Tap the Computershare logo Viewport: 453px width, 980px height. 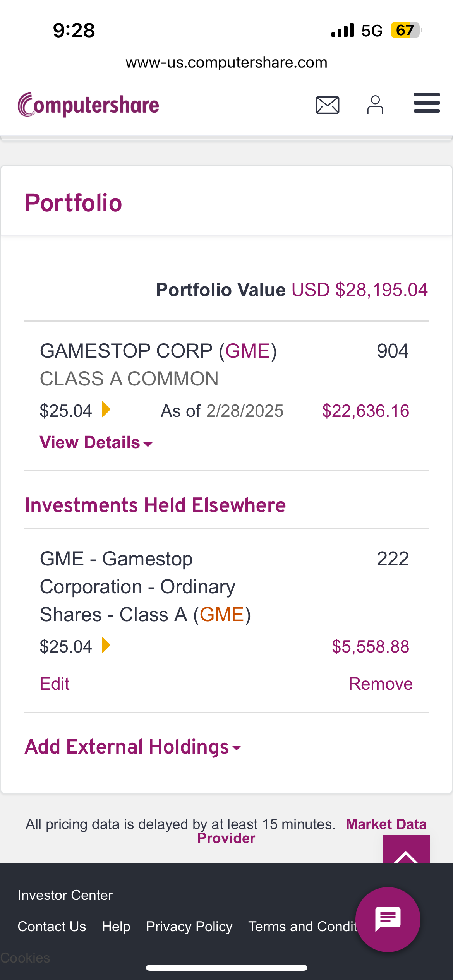pos(88,105)
